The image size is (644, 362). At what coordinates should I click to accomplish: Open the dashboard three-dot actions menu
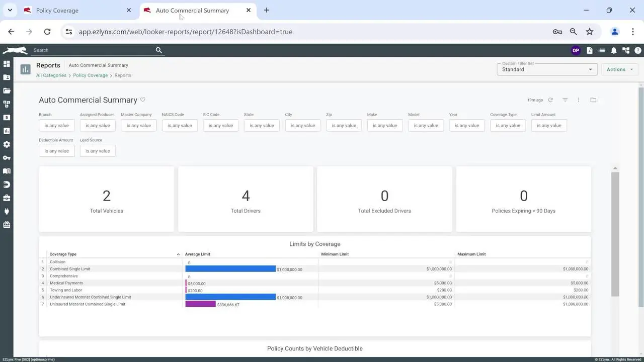(x=579, y=100)
